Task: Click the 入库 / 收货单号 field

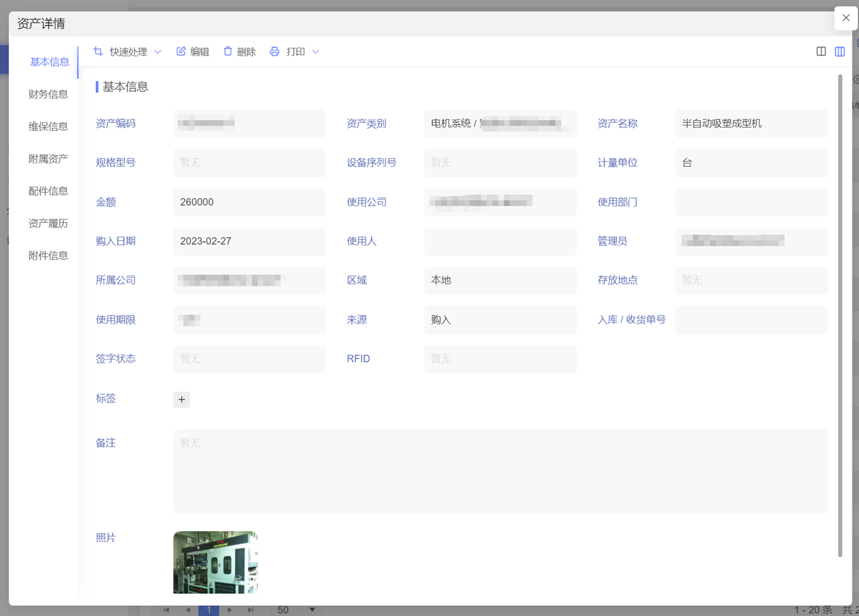Action: pyautogui.click(x=751, y=320)
